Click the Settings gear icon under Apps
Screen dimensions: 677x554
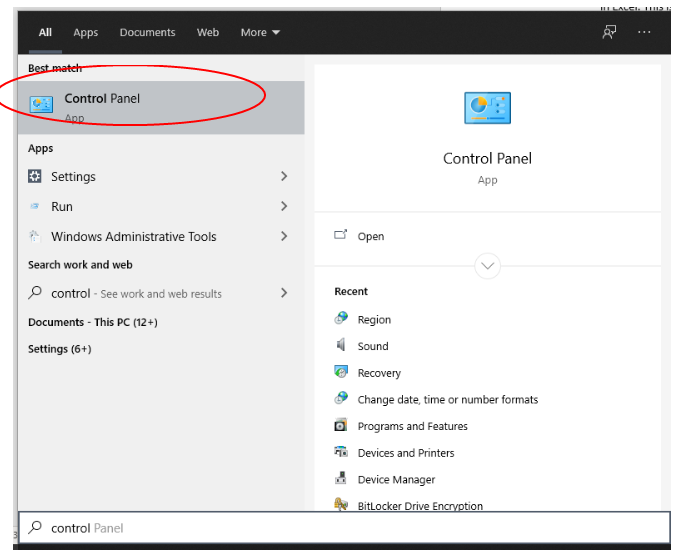click(x=35, y=177)
